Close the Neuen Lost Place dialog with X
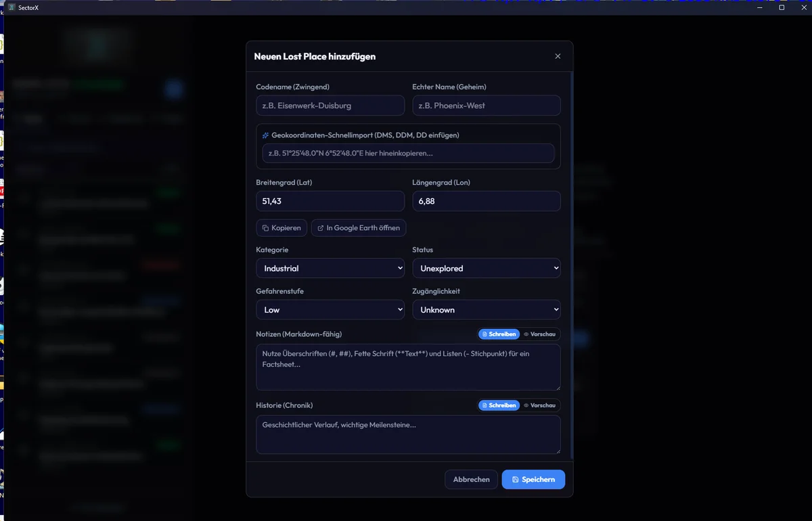812x521 pixels. pyautogui.click(x=558, y=56)
